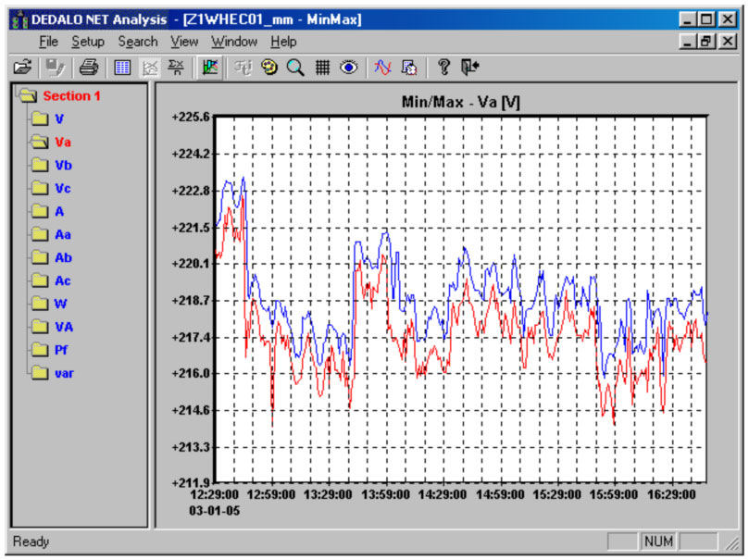Click the Print toolbar icon
The width and height of the screenshot is (749, 560).
click(x=89, y=67)
